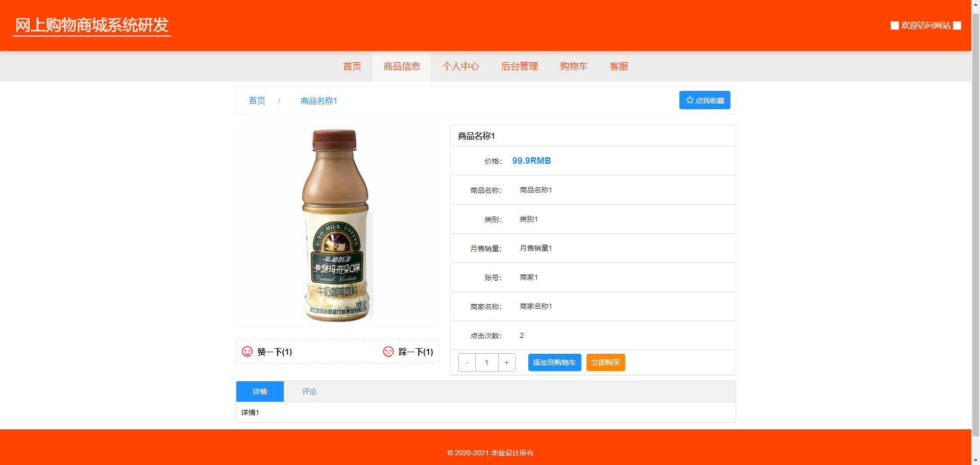Screen dimensions: 980x465
Task: Open 购物车 cart navigation item
Action: [x=573, y=66]
